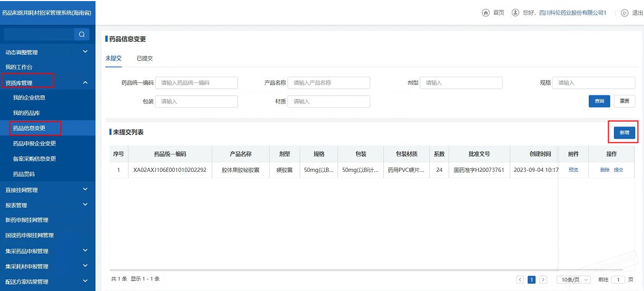Viewport: 644px width, 291px height.
Task: Go to previous page arrow in pagination
Action: tap(520, 279)
